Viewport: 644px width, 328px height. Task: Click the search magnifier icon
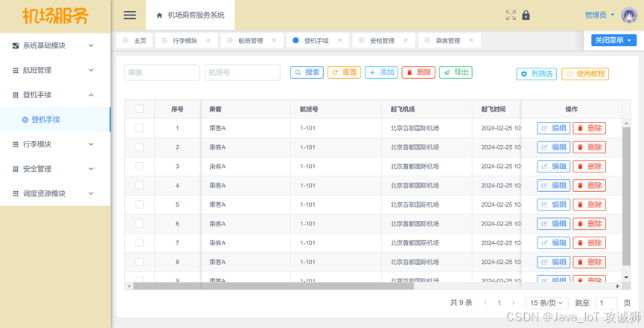coord(299,73)
